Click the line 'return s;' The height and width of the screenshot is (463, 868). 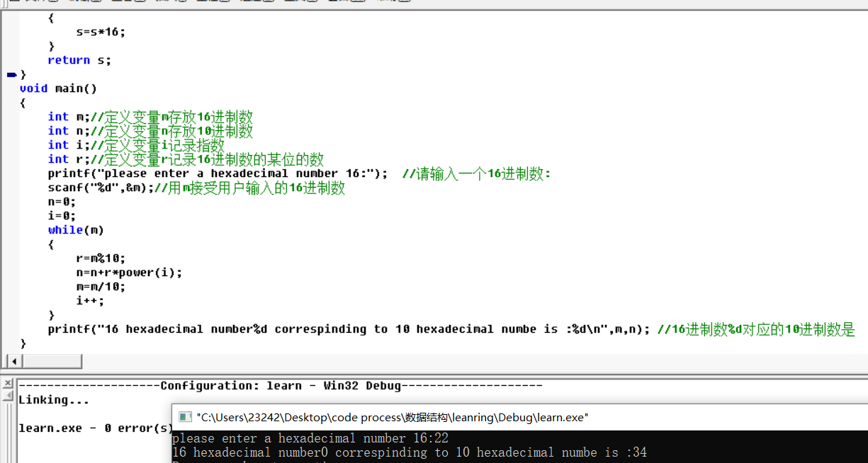point(79,60)
